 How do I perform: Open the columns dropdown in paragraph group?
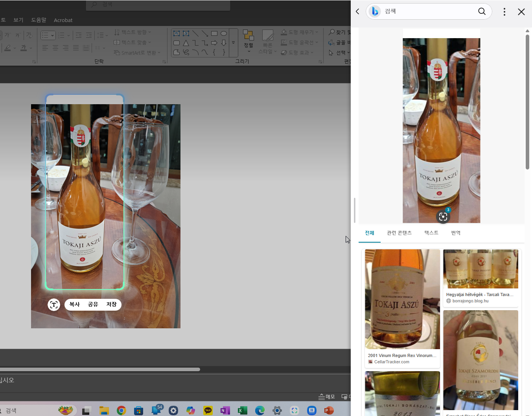click(x=100, y=48)
